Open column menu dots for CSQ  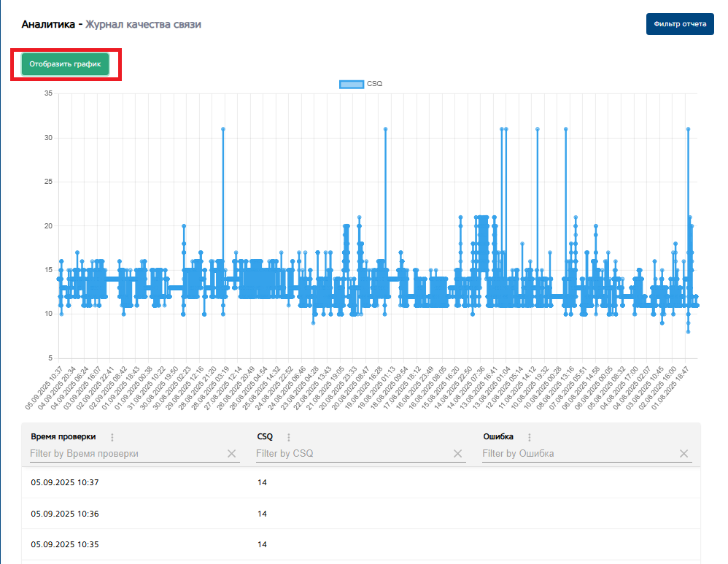click(x=289, y=437)
